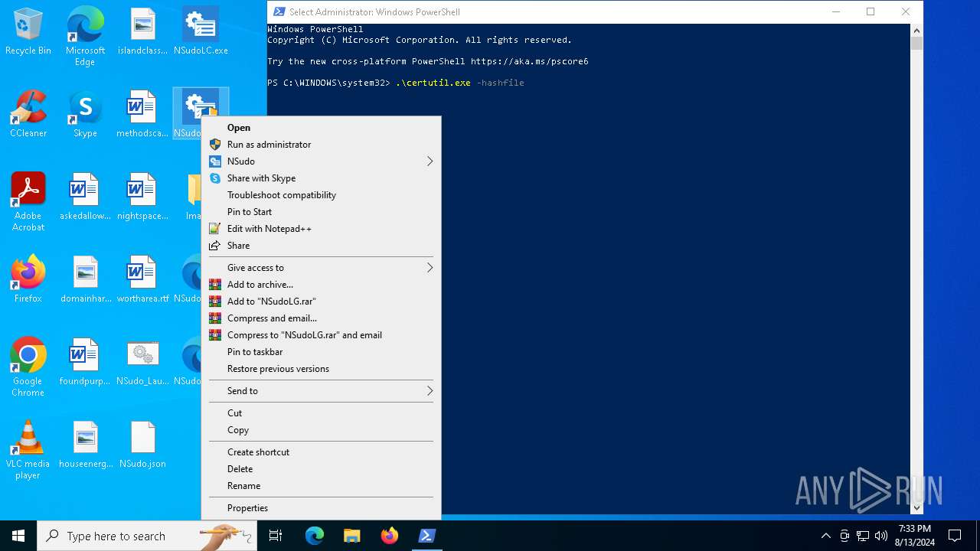Choose Copy in the context menu
This screenshot has height=551, width=980.
tap(322, 430)
